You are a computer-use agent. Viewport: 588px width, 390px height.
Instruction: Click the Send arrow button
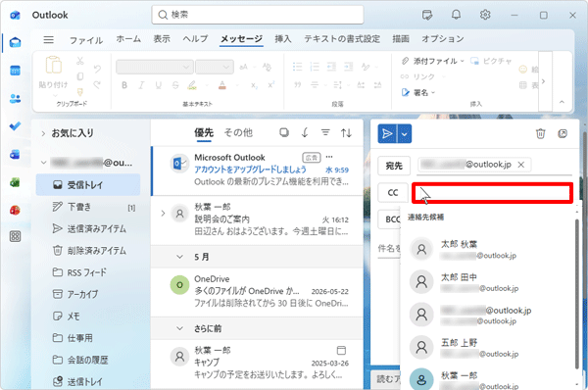click(x=387, y=134)
